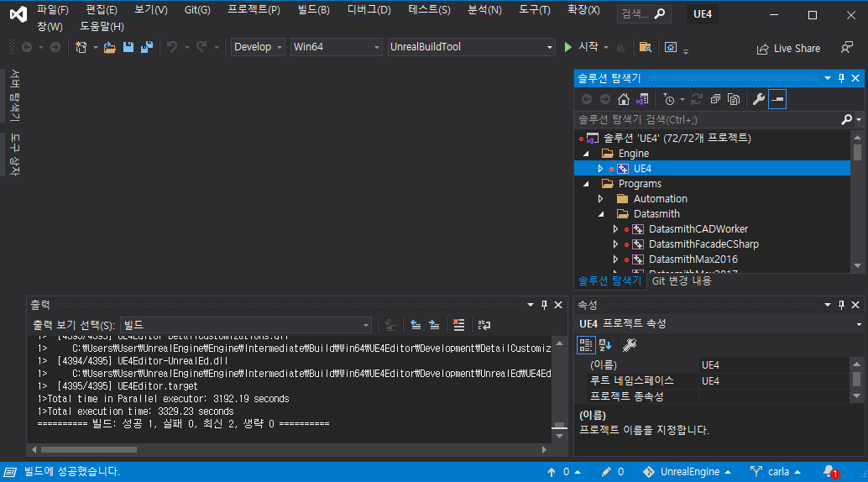Open the 도움말(H) menu

pyautogui.click(x=102, y=27)
